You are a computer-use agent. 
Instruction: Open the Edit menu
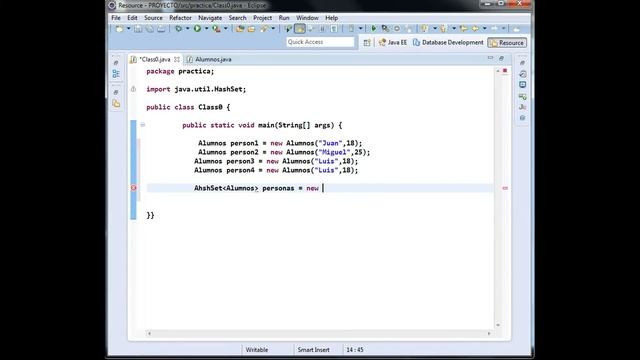[132, 18]
